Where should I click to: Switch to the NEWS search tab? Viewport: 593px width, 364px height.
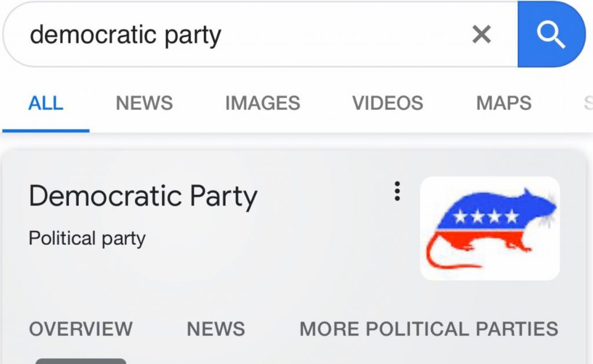pos(144,103)
